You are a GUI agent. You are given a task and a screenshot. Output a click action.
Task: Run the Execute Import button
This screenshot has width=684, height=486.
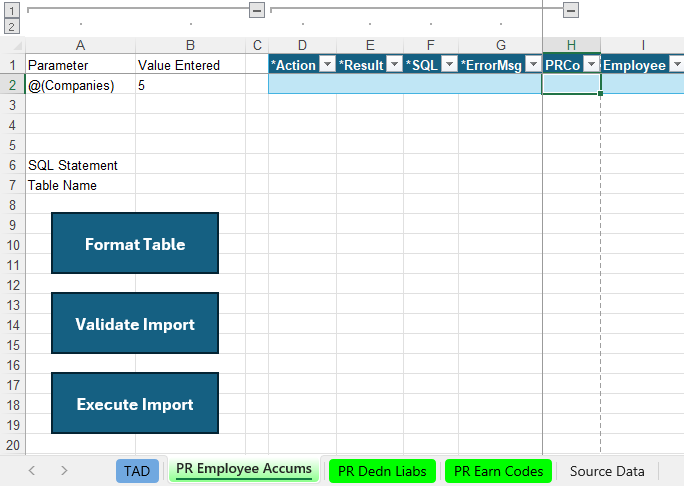[x=135, y=403]
